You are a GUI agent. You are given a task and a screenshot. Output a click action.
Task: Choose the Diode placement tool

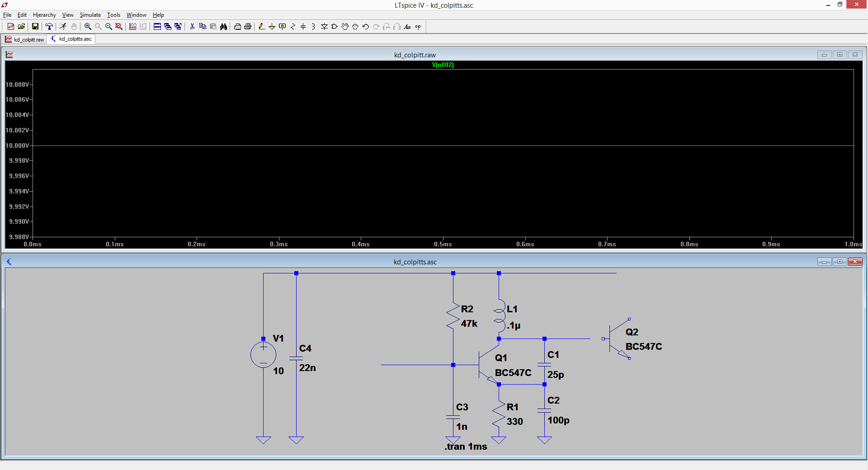click(x=324, y=27)
